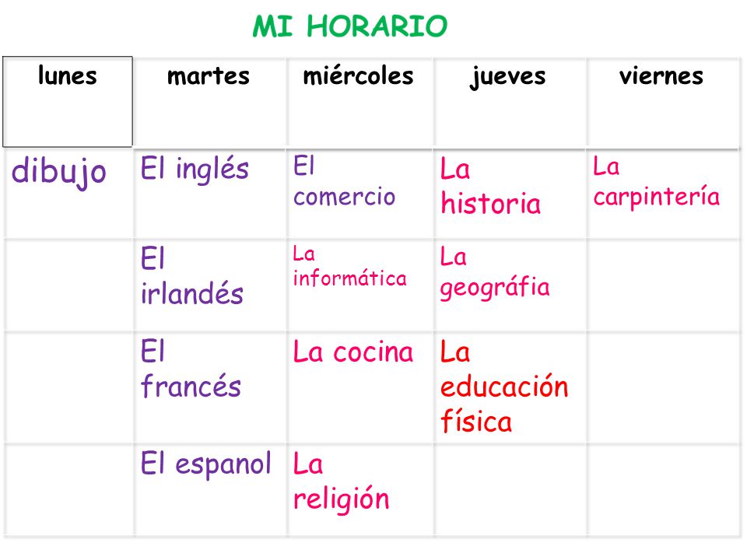The image size is (747, 560).
Task: Click the viernes column header
Action: (663, 103)
